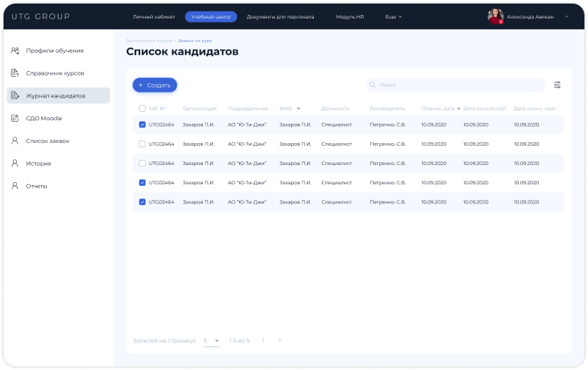
Task: Click the Подразделение column header
Action: 248,109
